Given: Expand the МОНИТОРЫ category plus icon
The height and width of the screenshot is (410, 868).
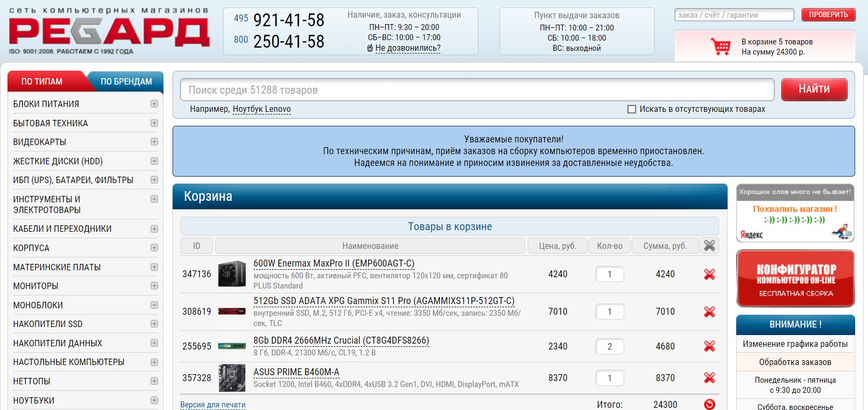Looking at the screenshot, I should tap(154, 286).
